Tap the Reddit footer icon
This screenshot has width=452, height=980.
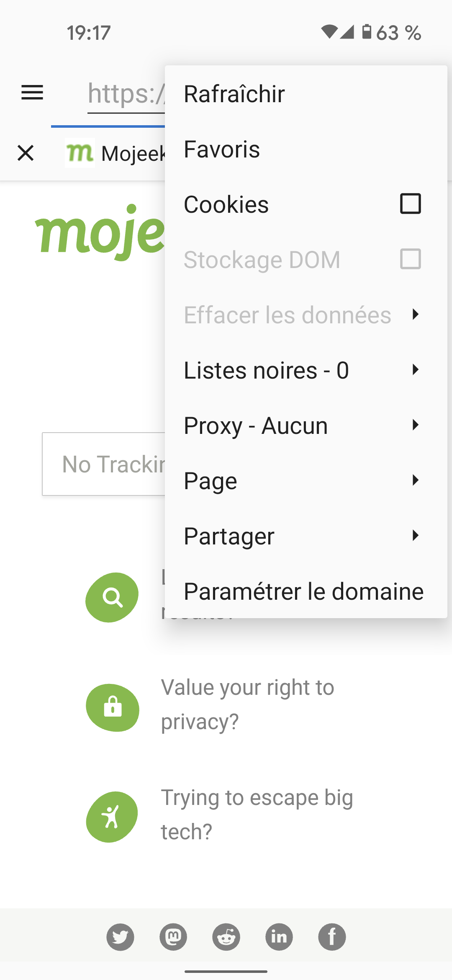226,937
